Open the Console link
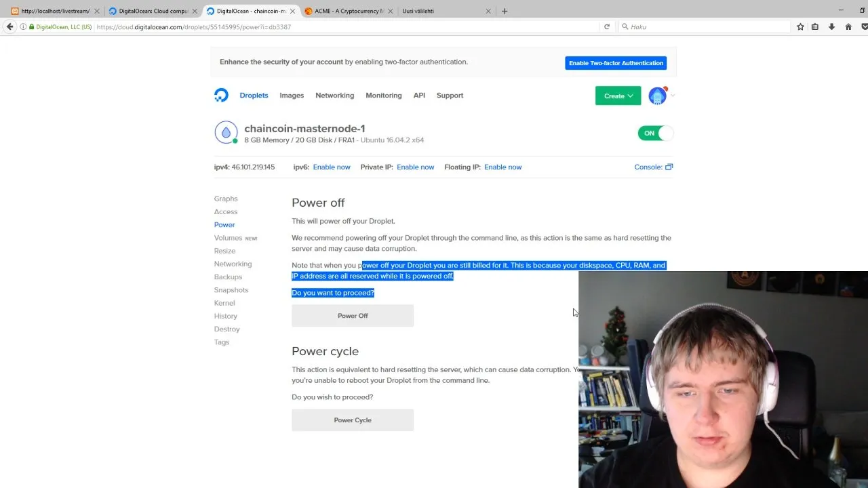868x488 pixels. [648, 167]
